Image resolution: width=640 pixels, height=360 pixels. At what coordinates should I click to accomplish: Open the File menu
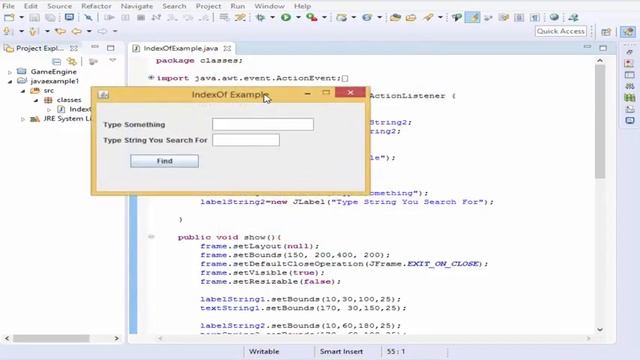[8, 6]
